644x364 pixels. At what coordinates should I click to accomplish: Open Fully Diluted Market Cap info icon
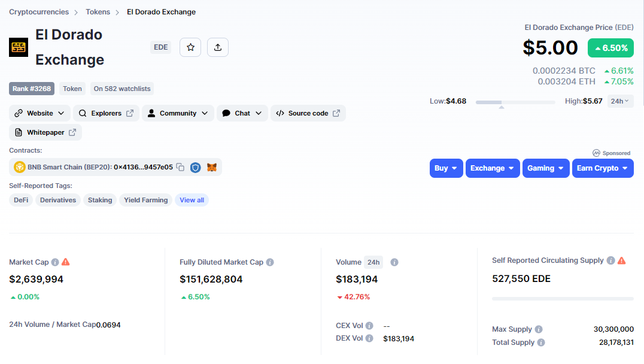pos(270,262)
